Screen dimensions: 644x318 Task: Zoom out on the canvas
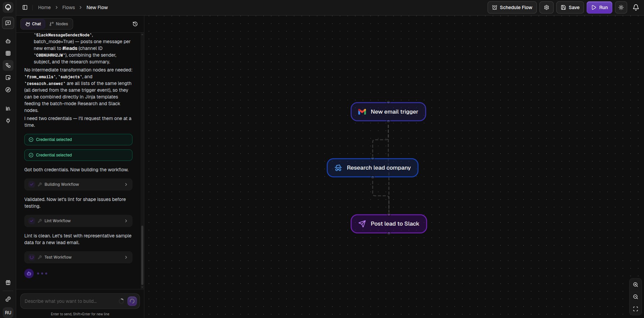click(636, 297)
